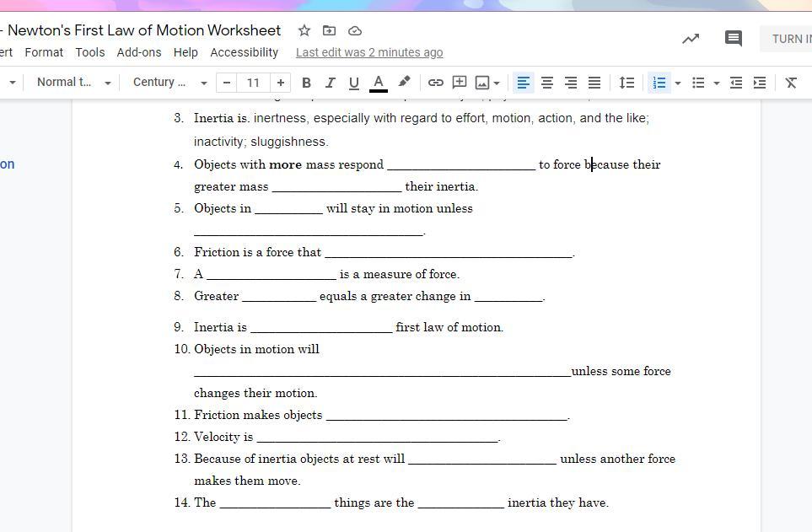Open the text color picker
This screenshot has width=812, height=532.
pos(379,83)
